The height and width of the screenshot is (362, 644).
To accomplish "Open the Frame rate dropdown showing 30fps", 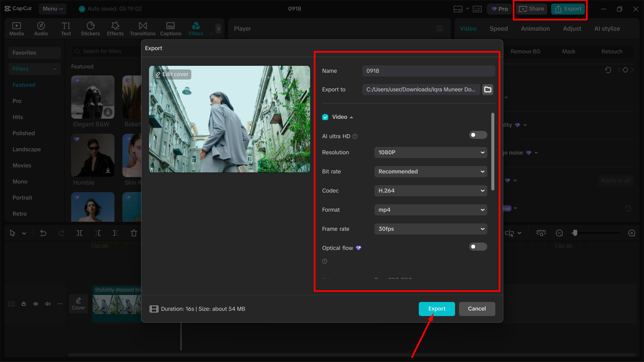I will (431, 229).
